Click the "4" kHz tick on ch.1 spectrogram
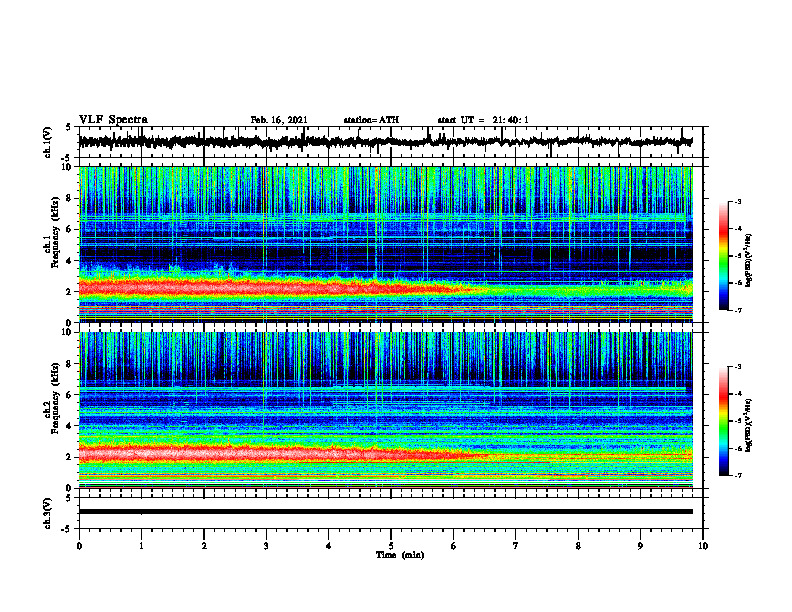Screen dimensions: 792x612 [x=70, y=261]
